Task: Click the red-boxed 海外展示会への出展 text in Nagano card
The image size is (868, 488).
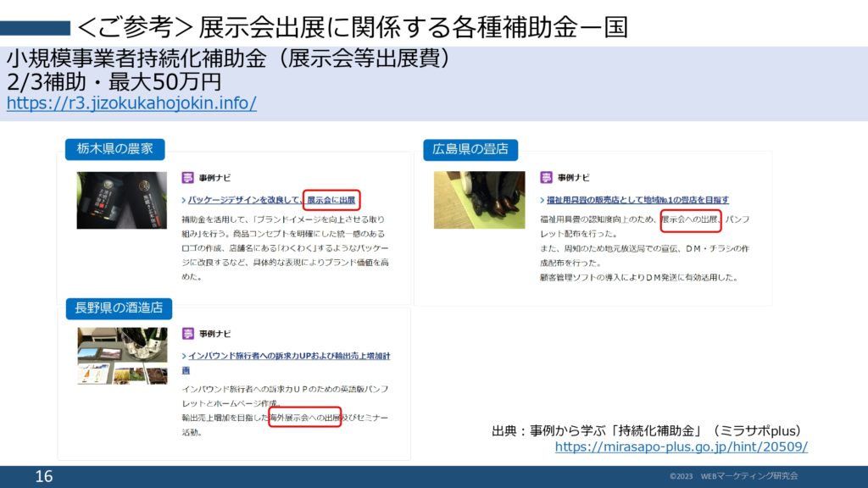Action: tap(304, 418)
